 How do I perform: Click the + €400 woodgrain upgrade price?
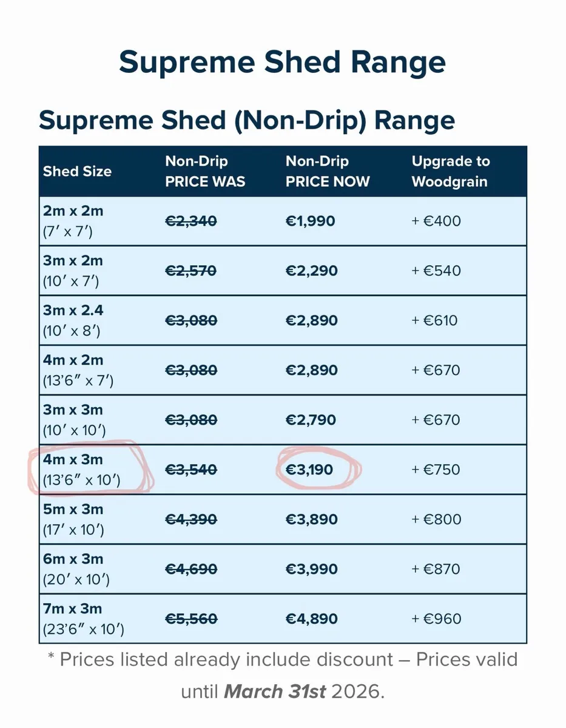[x=436, y=221]
